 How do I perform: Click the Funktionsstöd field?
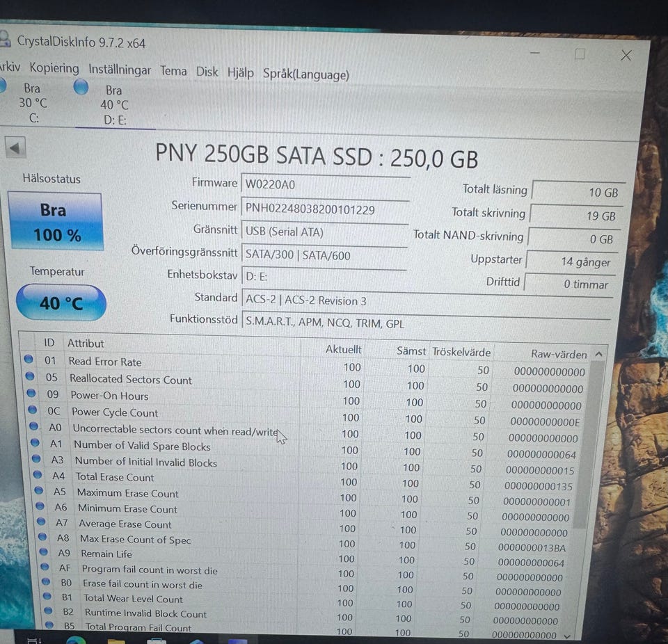tap(426, 323)
